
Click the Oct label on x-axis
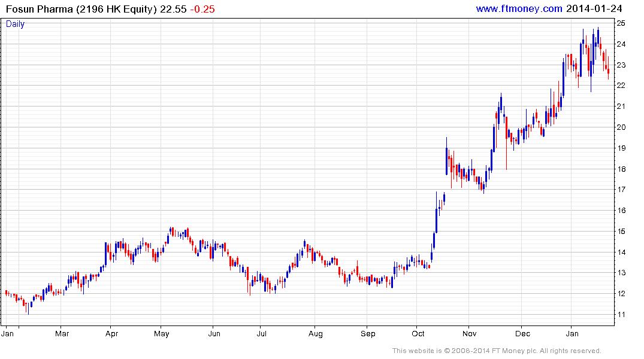coord(418,333)
